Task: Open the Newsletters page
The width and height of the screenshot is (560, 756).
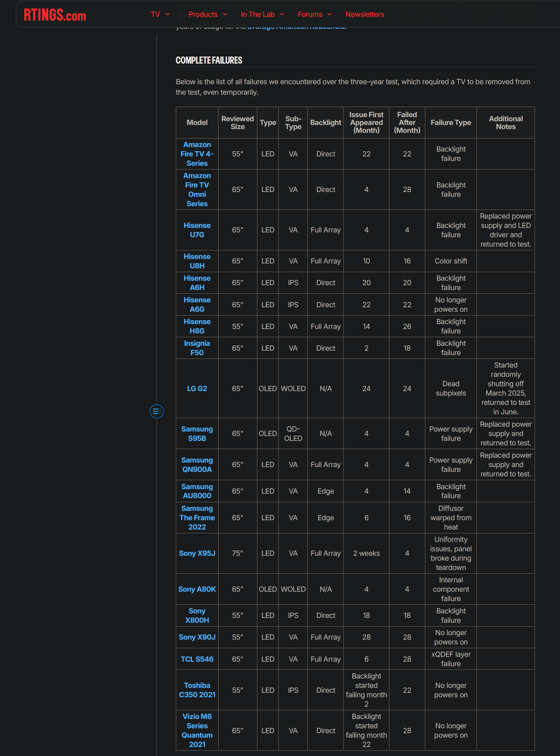Action: (x=365, y=14)
